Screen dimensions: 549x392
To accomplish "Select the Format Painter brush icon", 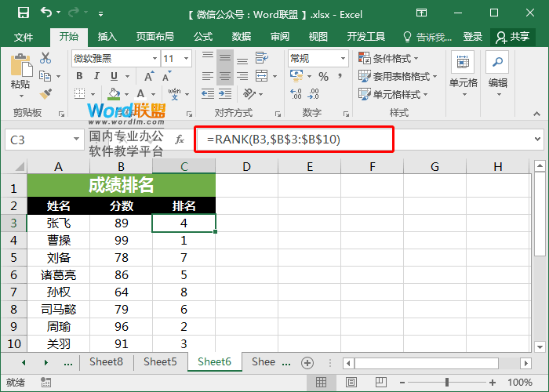I will pyautogui.click(x=45, y=94).
